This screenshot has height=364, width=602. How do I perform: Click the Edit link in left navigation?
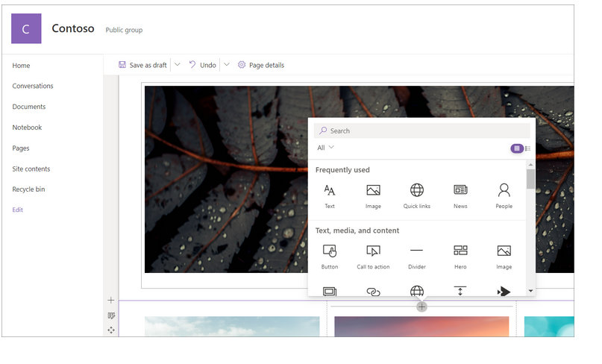pyautogui.click(x=18, y=210)
